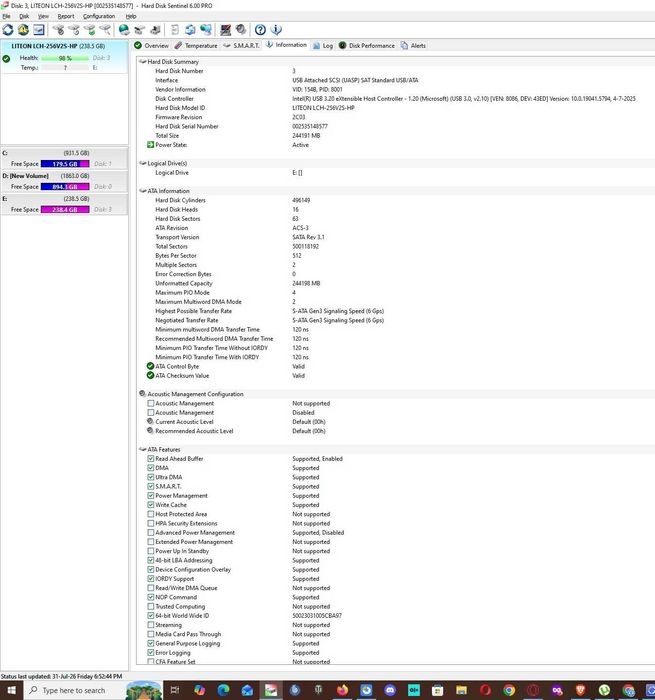Click the green check icon beside ATA Checksum Value
This screenshot has height=700, width=655.
pyautogui.click(x=150, y=375)
